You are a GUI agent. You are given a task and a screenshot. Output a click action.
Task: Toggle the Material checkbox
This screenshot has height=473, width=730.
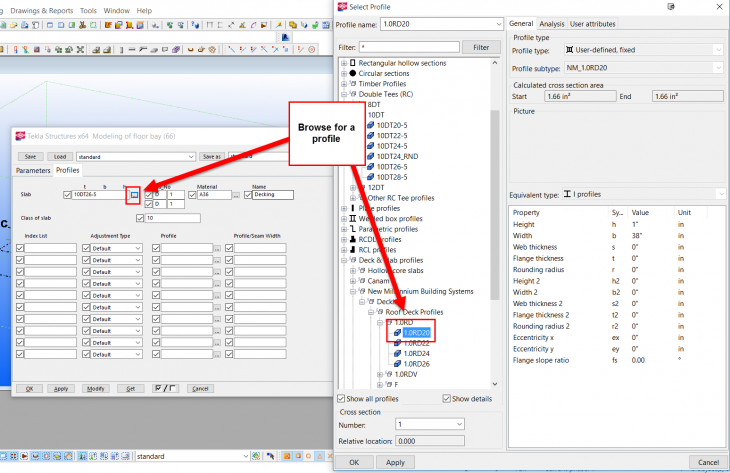coord(192,195)
